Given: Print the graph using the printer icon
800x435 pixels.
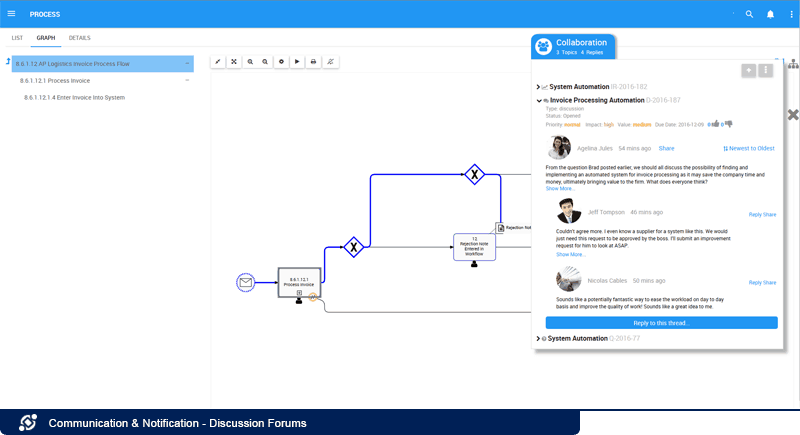Looking at the screenshot, I should (313, 61).
